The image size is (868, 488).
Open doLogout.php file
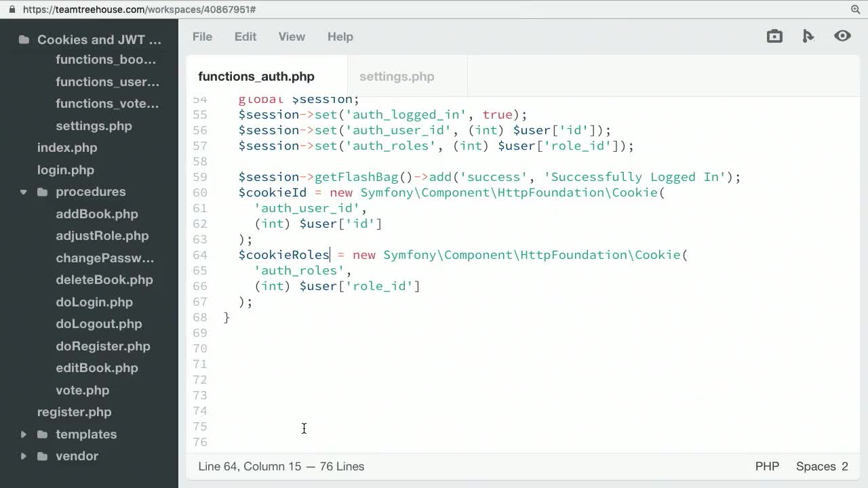[99, 324]
